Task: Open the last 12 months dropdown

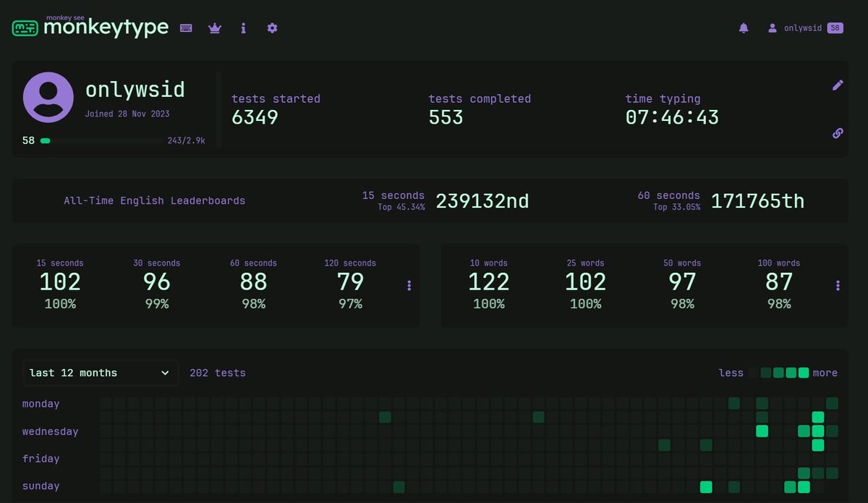Action: click(x=101, y=373)
